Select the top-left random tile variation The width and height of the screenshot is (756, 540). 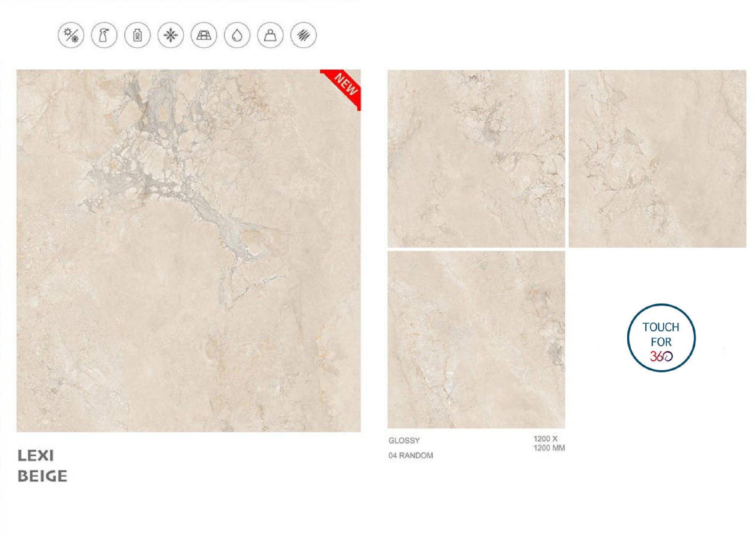(476, 159)
